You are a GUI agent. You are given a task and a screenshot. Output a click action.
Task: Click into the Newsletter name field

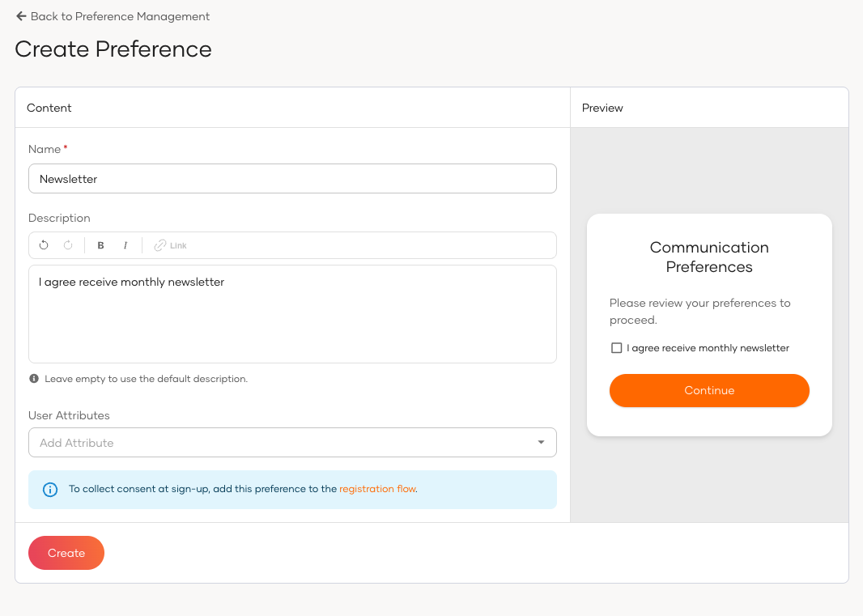click(292, 178)
